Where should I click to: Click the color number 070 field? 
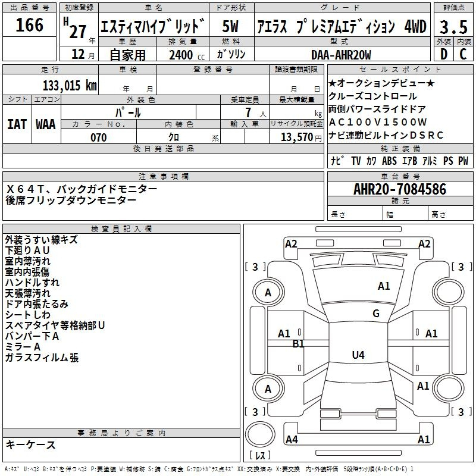[99, 137]
